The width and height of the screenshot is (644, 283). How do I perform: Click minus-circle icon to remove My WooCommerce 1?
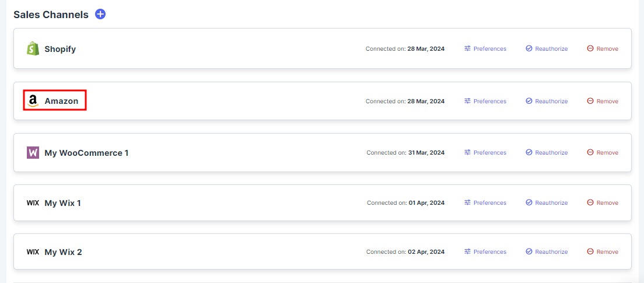click(590, 152)
